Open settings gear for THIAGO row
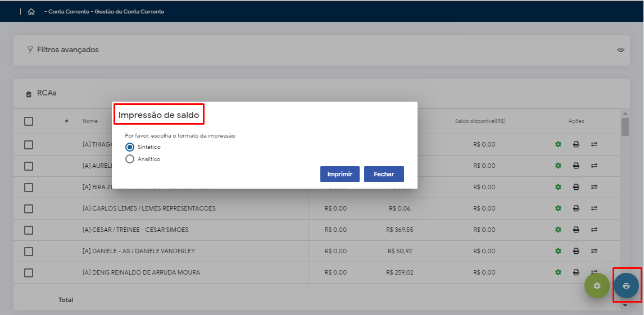This screenshot has width=644, height=315. pyautogui.click(x=558, y=144)
